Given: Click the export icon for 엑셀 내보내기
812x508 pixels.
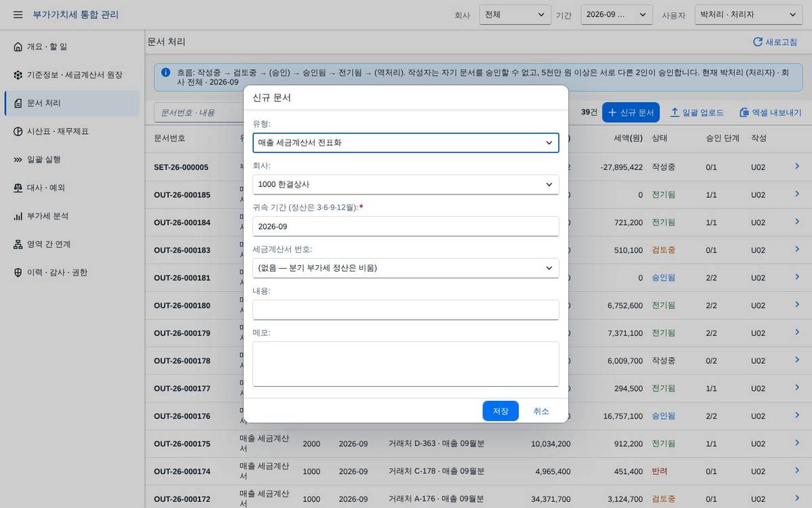Looking at the screenshot, I should click(x=744, y=112).
